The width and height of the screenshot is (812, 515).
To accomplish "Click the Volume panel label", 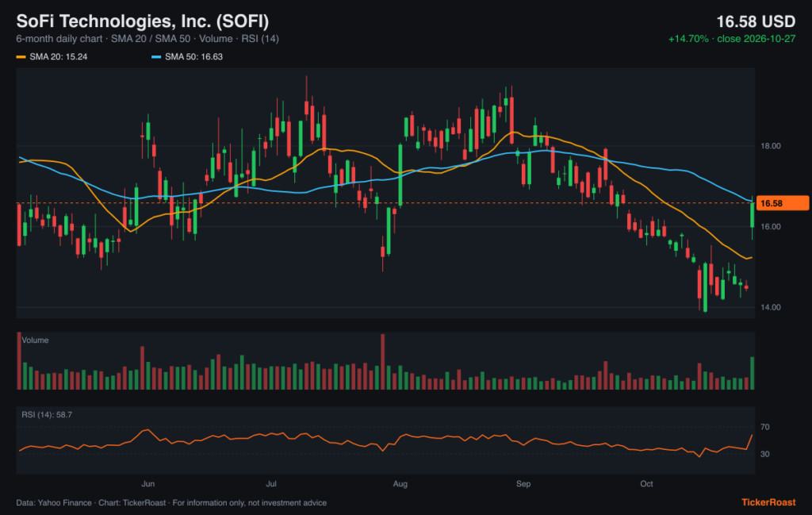I will (x=35, y=340).
